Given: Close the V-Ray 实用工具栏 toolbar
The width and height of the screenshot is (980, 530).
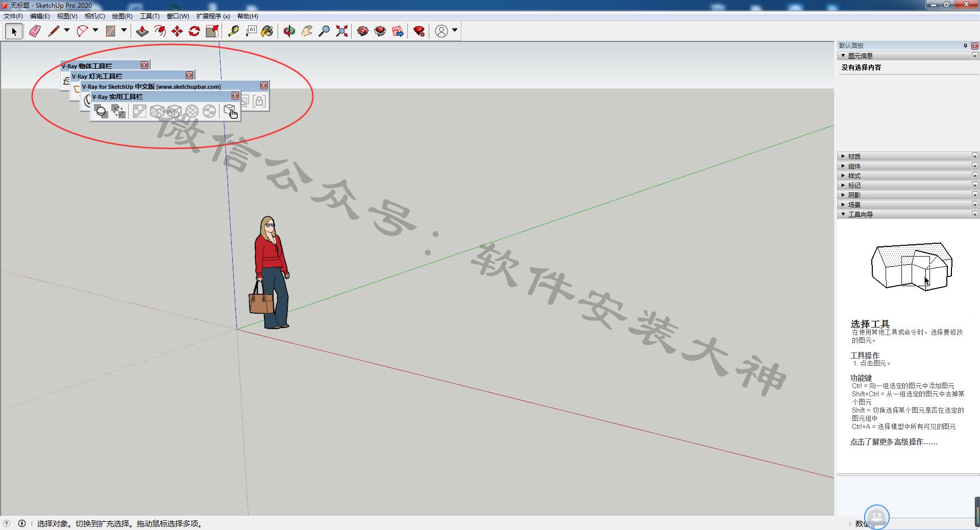Looking at the screenshot, I should [235, 96].
